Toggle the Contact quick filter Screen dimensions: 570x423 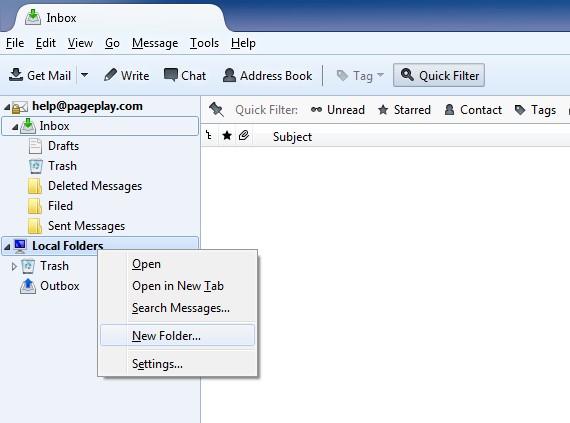click(473, 110)
